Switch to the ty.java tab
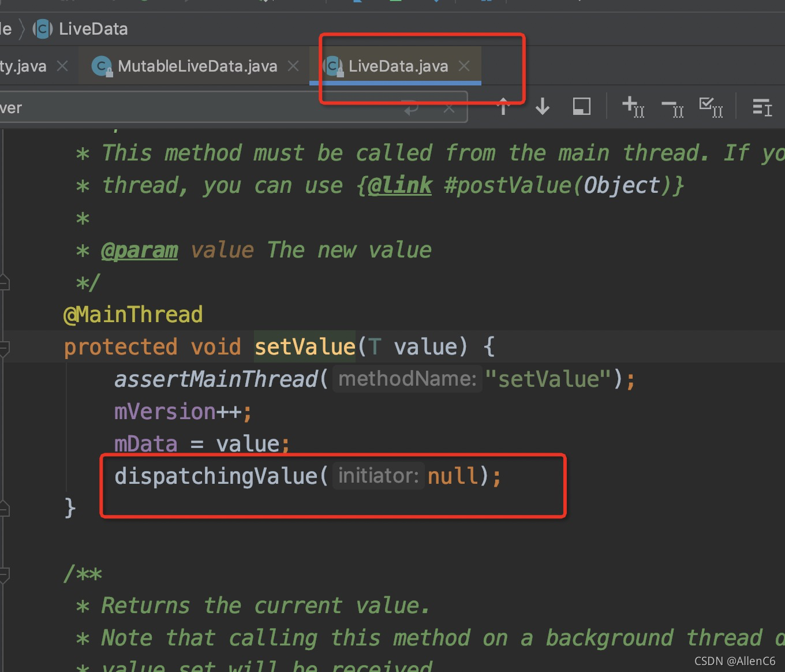Image resolution: width=785 pixels, height=672 pixels. tap(23, 65)
